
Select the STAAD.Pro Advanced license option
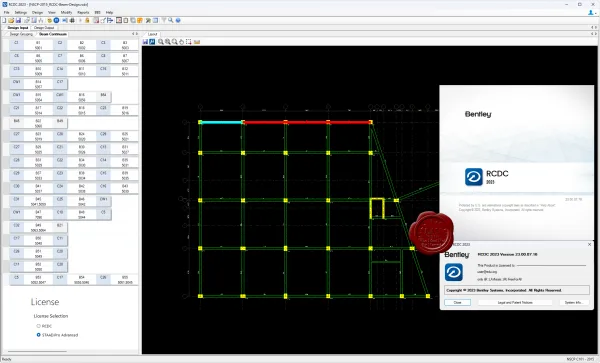point(39,335)
